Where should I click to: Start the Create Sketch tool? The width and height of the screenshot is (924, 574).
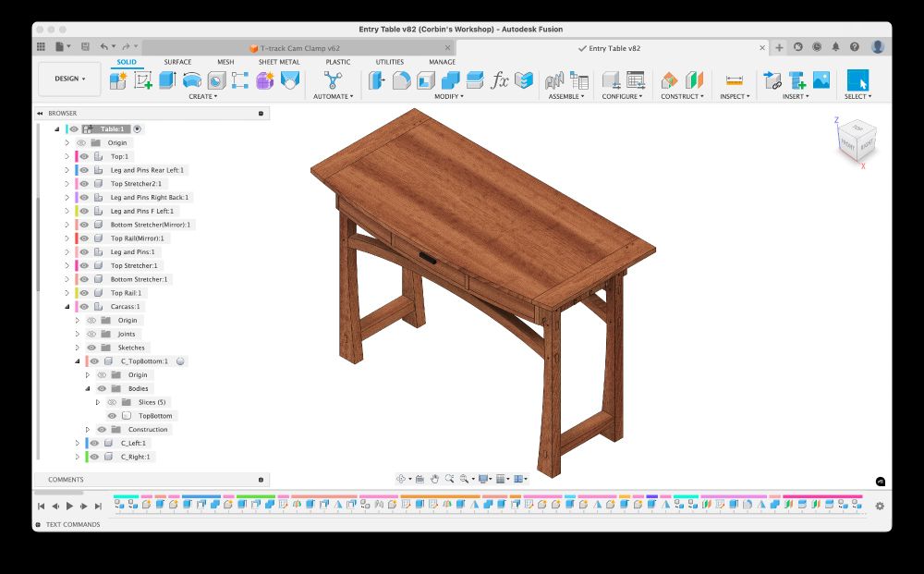point(143,80)
